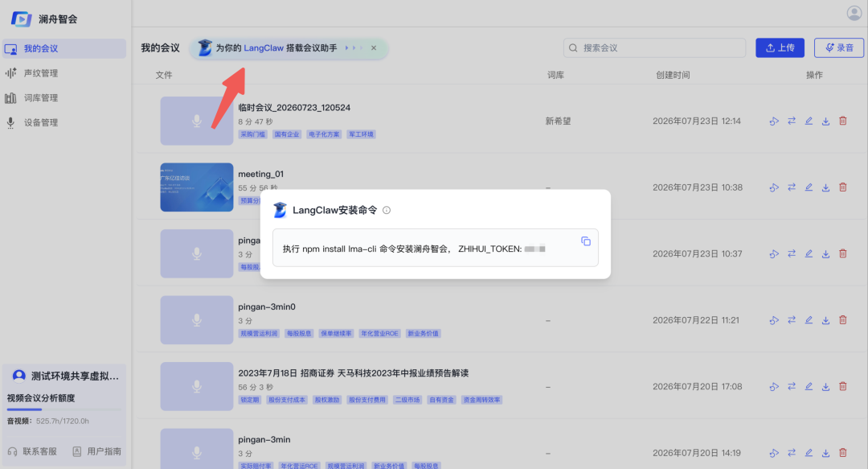The height and width of the screenshot is (469, 868).
Task: Click the swap icon for pingan-3min0
Action: point(792,320)
